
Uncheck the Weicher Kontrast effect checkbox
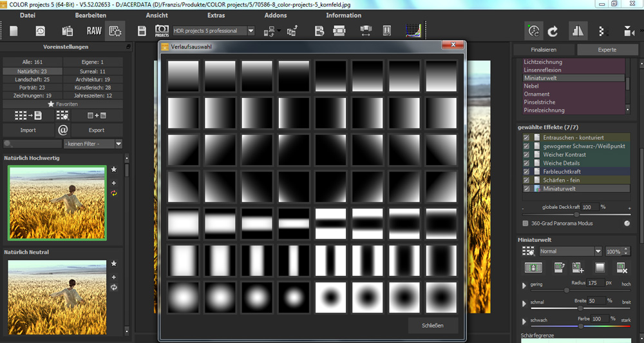point(526,155)
